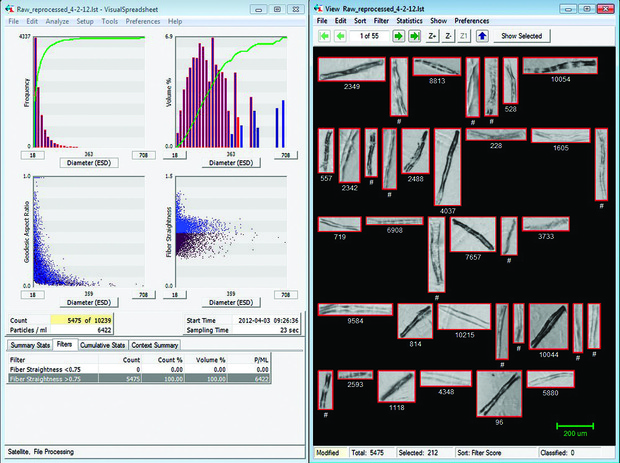Go to previous page of particle images
The image size is (620, 463).
point(341,36)
